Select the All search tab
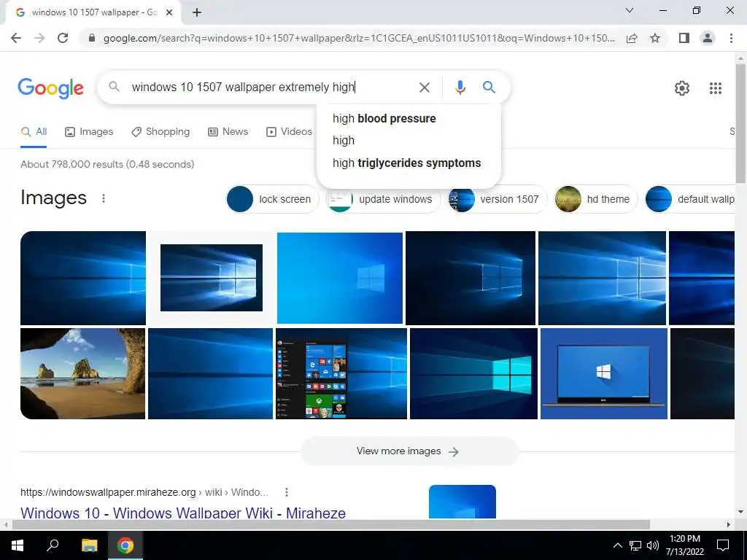This screenshot has width=747, height=560. pyautogui.click(x=34, y=132)
